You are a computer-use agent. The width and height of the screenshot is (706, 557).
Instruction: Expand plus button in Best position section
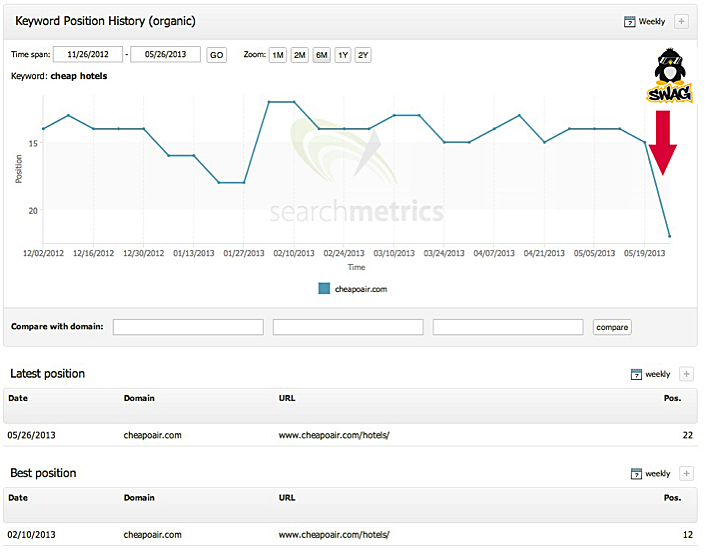pyautogui.click(x=687, y=473)
